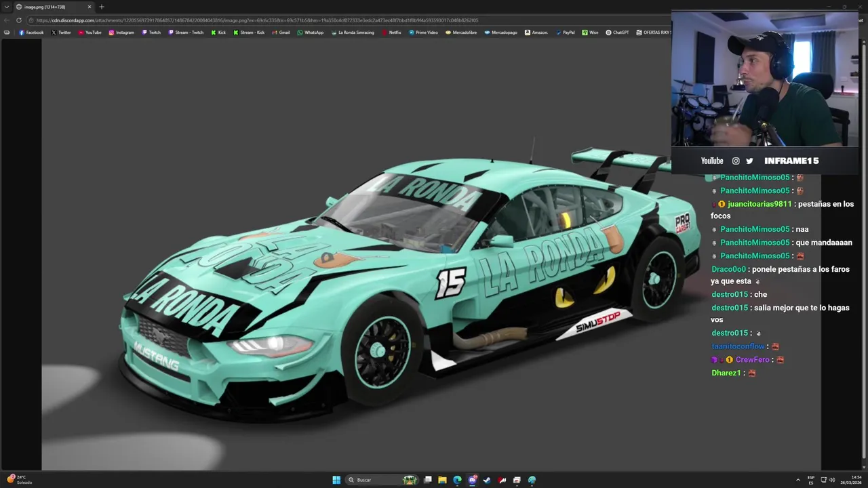Open the ChatGPT bookmark
868x488 pixels.
[617, 33]
